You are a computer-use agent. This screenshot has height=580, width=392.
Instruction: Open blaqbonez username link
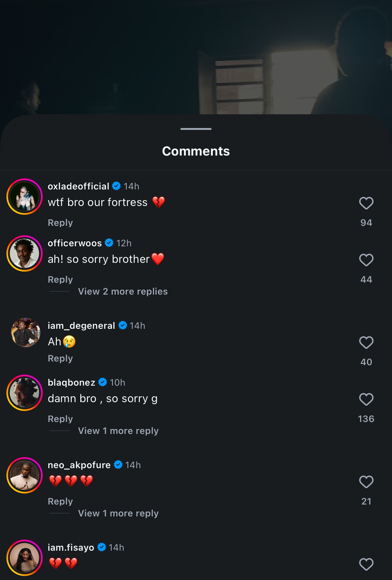pyautogui.click(x=71, y=383)
